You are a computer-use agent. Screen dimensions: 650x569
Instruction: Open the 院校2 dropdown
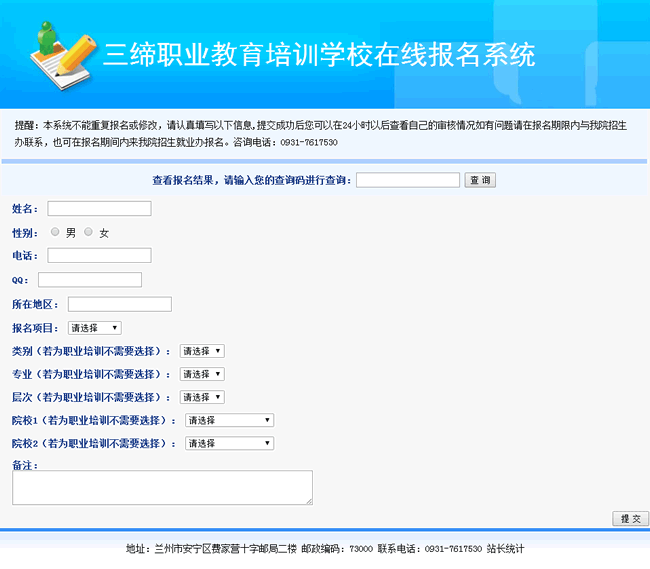coord(229,443)
